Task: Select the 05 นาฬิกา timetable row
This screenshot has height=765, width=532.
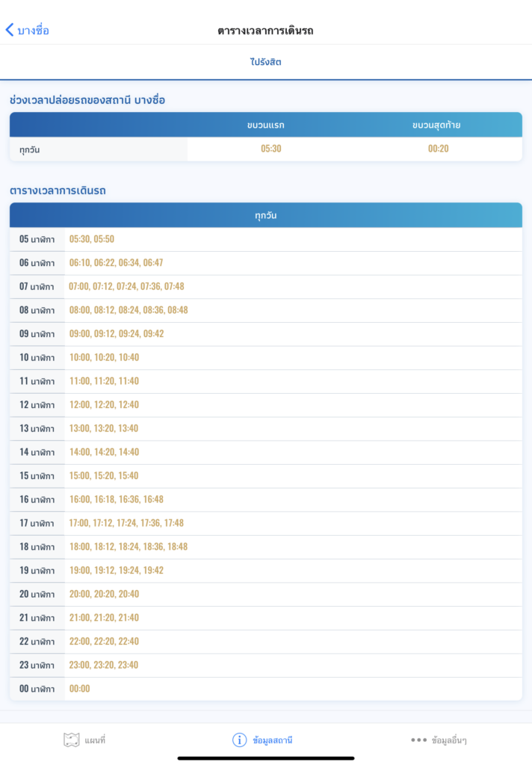Action: pyautogui.click(x=266, y=239)
